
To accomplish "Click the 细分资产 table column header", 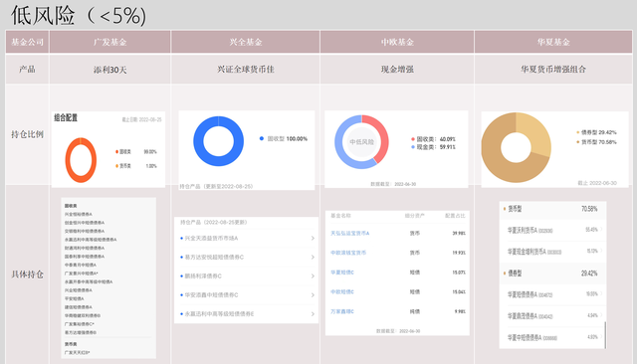I will 414,216.
